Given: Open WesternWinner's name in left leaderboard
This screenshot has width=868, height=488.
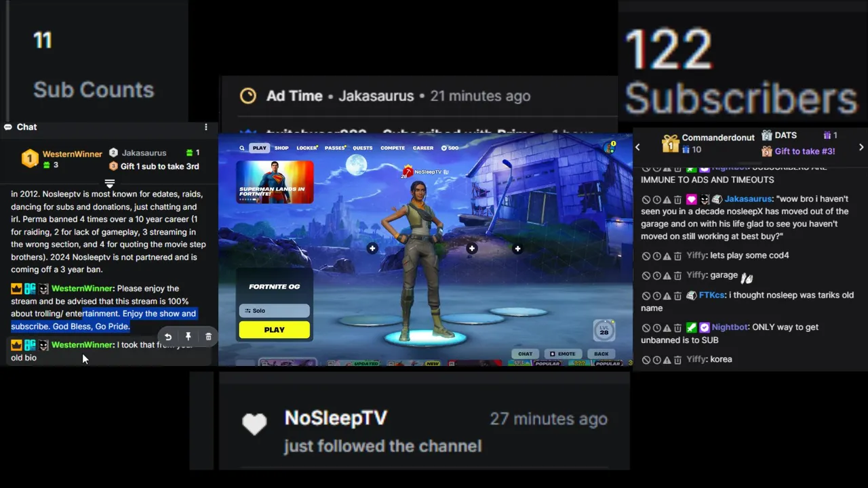Looking at the screenshot, I should coord(73,154).
